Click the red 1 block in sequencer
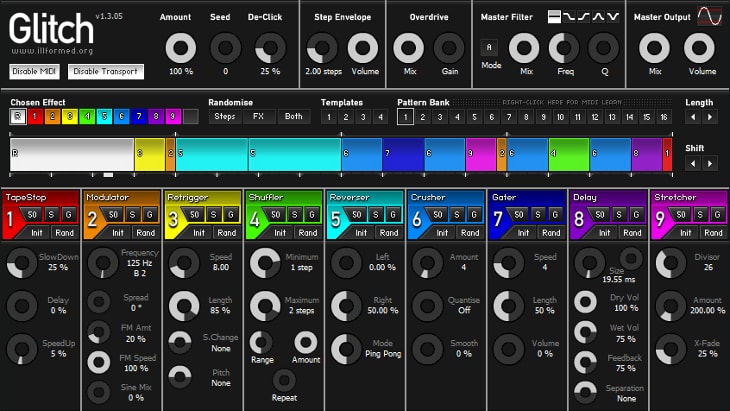Viewport: 730px width, 411px height. (668, 154)
